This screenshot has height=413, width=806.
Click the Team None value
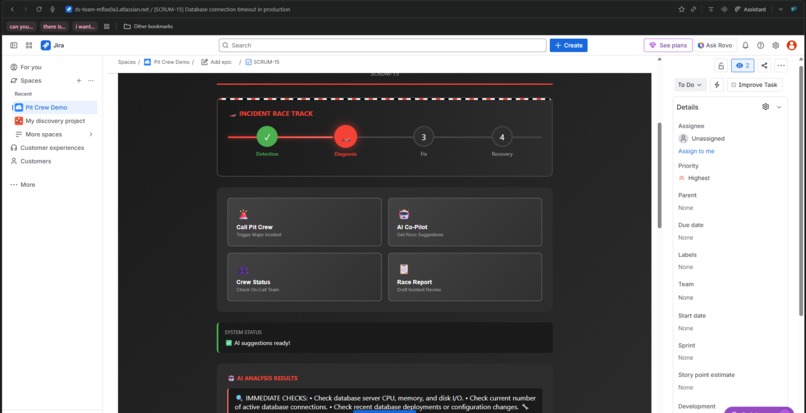pyautogui.click(x=685, y=297)
